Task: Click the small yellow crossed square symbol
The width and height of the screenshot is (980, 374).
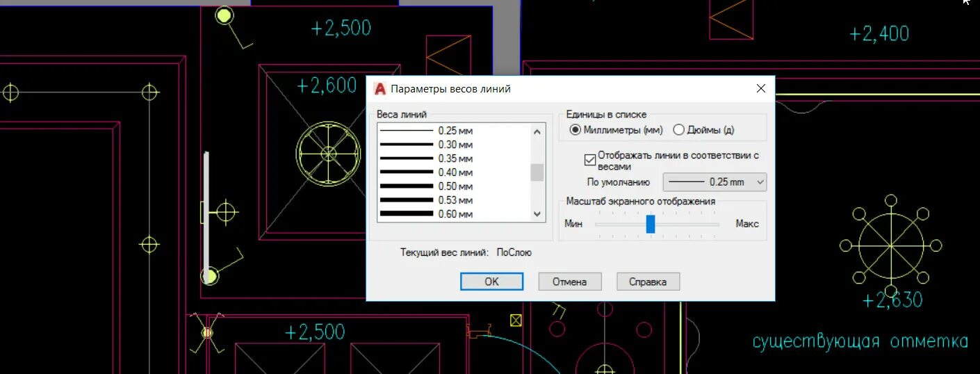Action: click(516, 320)
